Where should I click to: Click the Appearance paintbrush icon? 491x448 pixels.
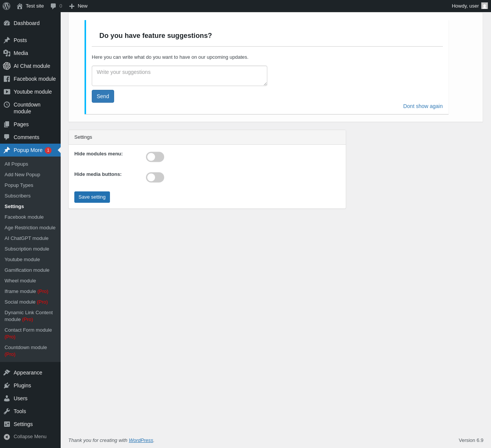[7, 373]
